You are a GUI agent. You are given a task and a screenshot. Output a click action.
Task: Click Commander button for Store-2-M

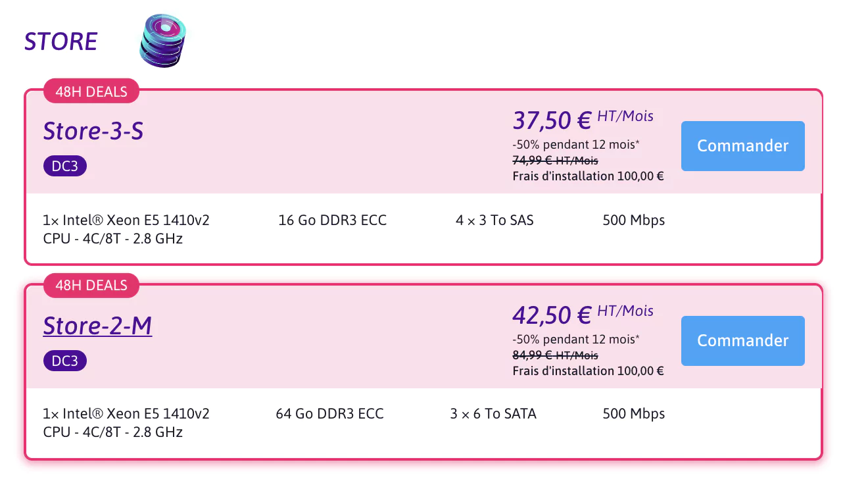(742, 341)
